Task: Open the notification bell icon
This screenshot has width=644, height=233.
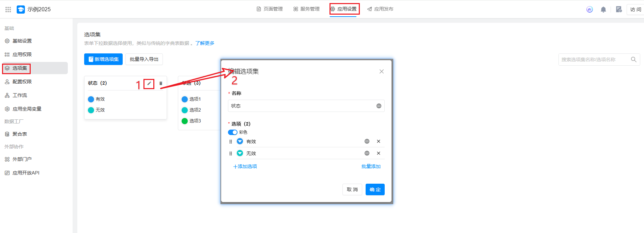Action: pos(603,10)
